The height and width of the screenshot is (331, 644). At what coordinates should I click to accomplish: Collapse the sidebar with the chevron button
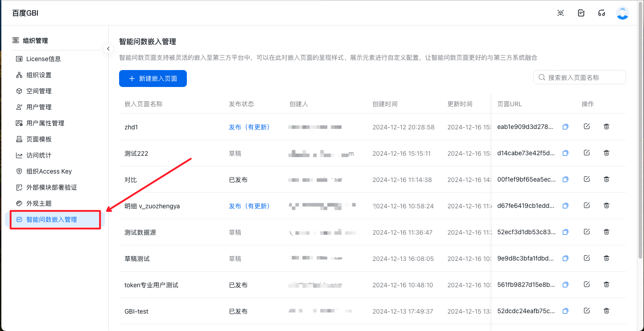pos(108,49)
